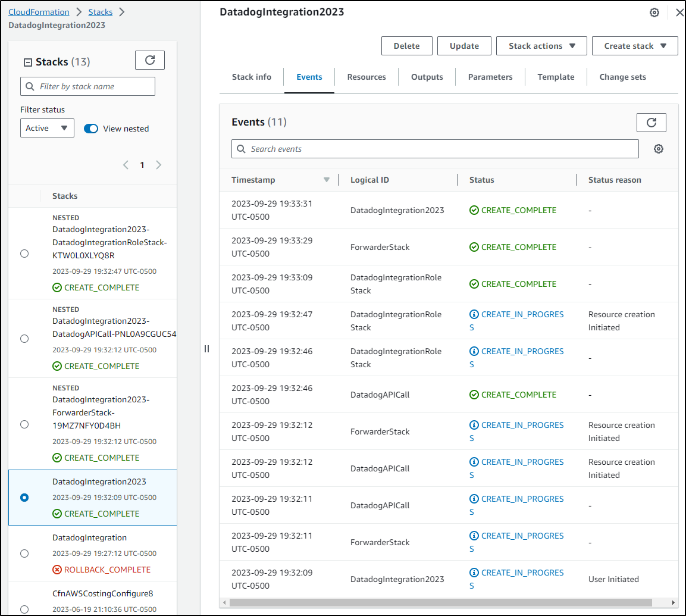Click DatadogIntegrationRoleStack CREATE_COMPLETE status at 19:33:09

coord(513,284)
